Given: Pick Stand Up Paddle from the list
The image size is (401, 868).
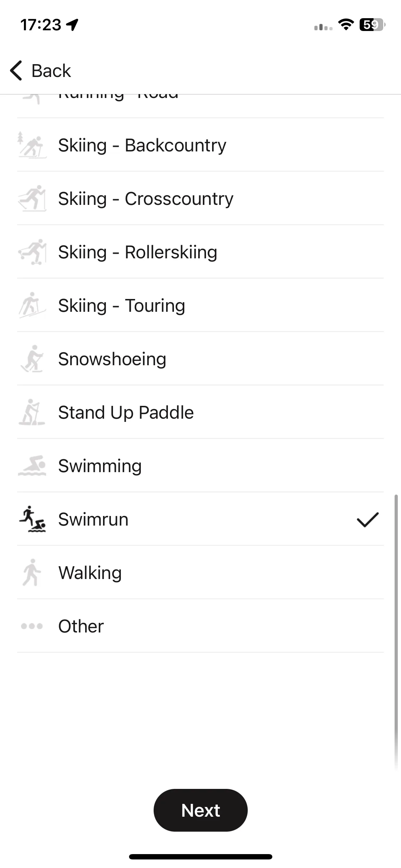Looking at the screenshot, I should pyautogui.click(x=200, y=412).
